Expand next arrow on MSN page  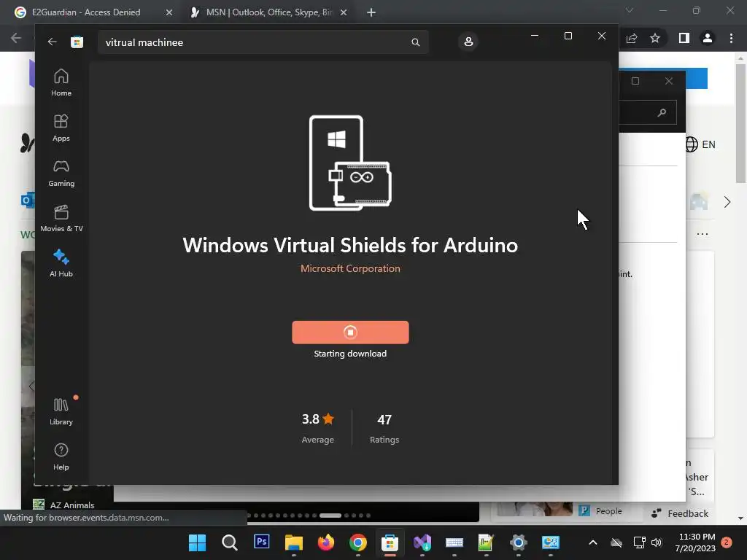[x=727, y=202]
